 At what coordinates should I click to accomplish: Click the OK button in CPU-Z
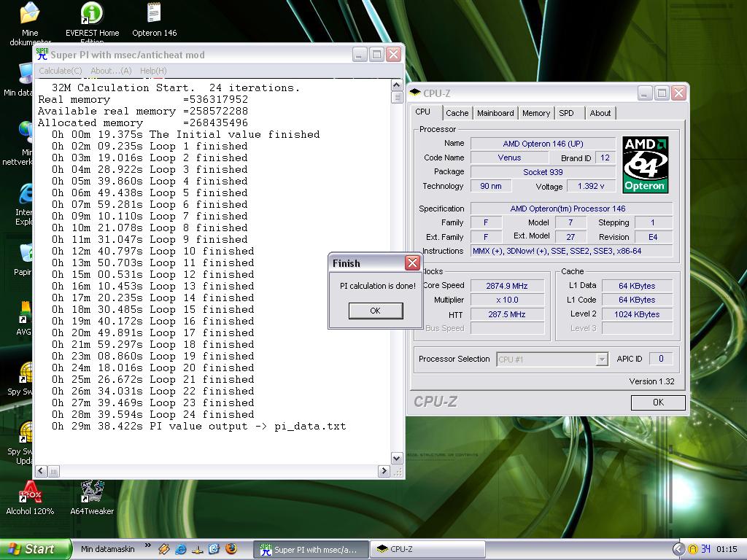pyautogui.click(x=658, y=402)
